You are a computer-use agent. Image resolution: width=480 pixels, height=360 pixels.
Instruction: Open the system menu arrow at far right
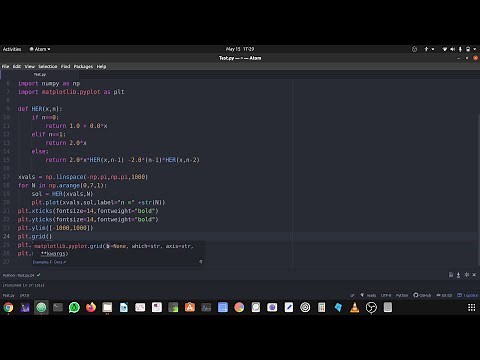pos(475,49)
